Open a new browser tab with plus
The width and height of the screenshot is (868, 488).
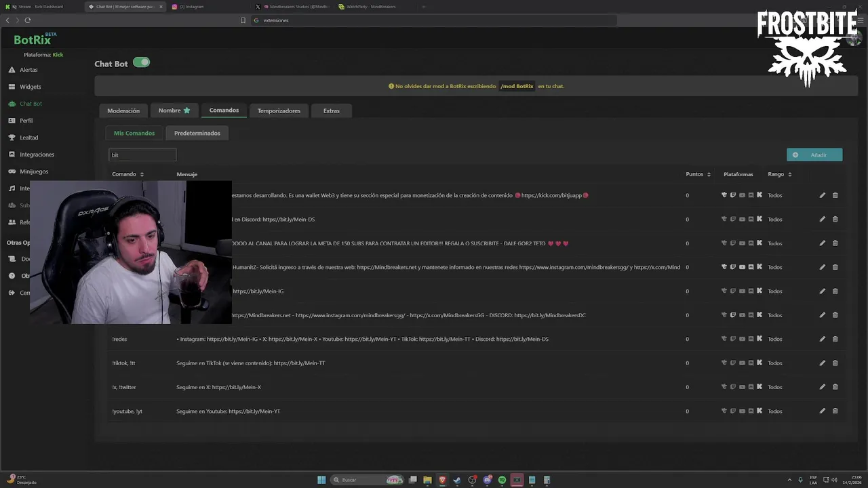click(424, 7)
